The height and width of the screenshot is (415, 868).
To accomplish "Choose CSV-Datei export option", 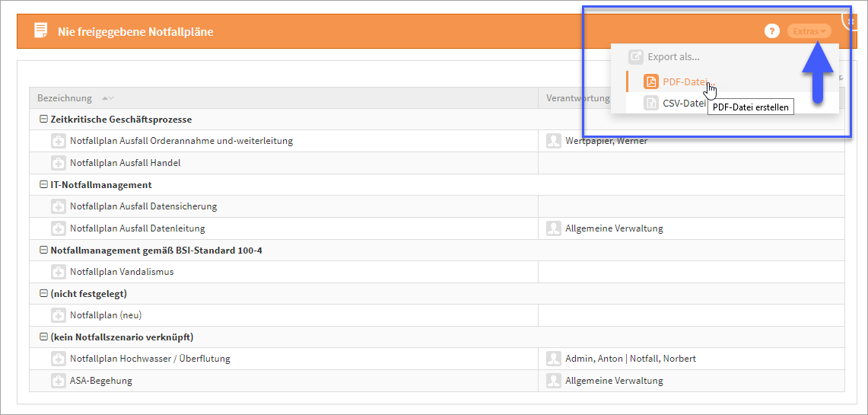I will pyautogui.click(x=684, y=103).
